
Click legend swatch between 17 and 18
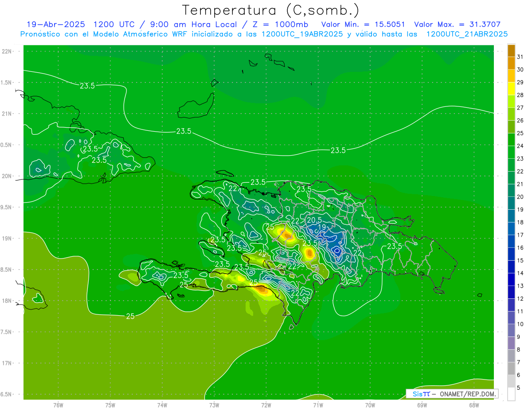(x=511, y=229)
